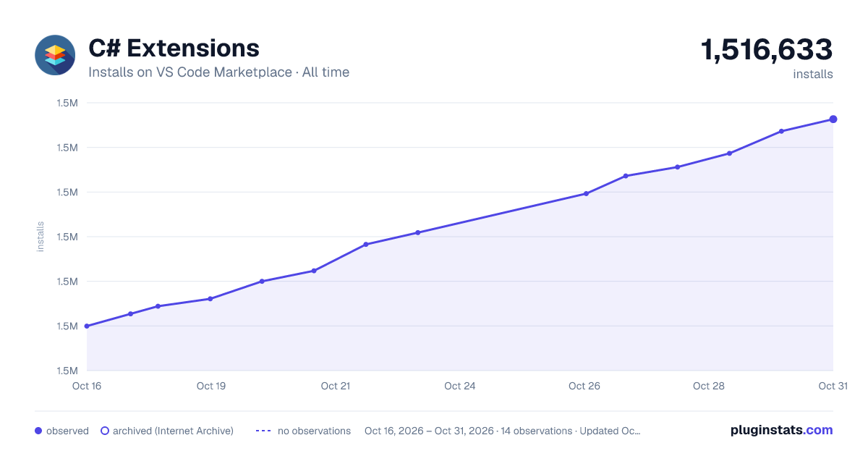
Task: Select the data point above the Oct 26 label
Action: click(586, 193)
